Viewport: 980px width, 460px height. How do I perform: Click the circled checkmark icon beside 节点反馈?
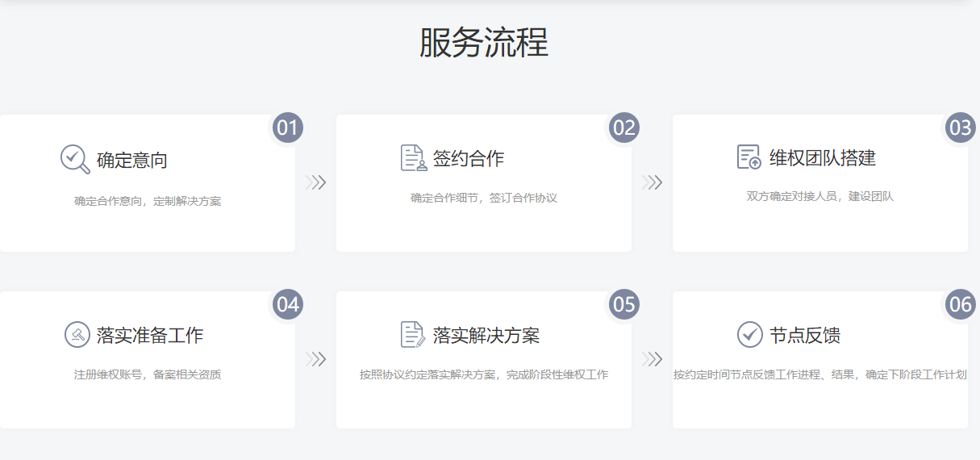[x=749, y=334]
